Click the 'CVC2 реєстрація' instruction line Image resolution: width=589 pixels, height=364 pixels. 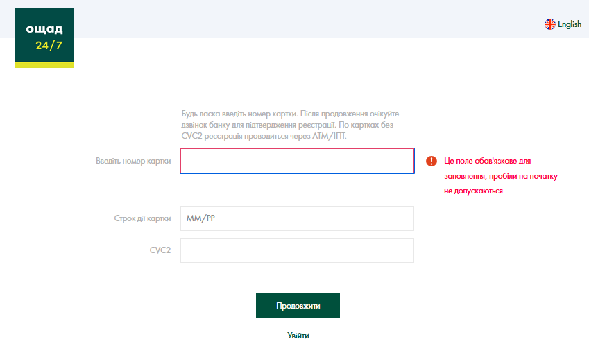pos(264,136)
